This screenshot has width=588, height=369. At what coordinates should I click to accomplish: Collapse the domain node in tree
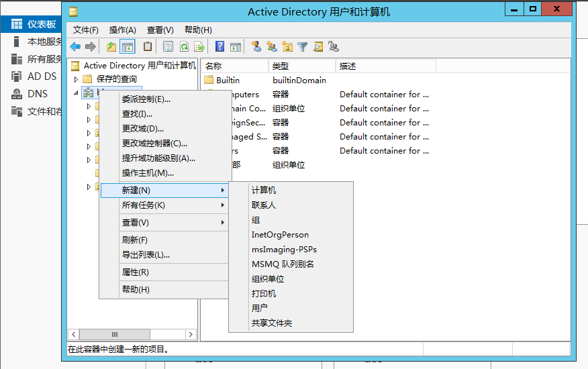[76, 93]
